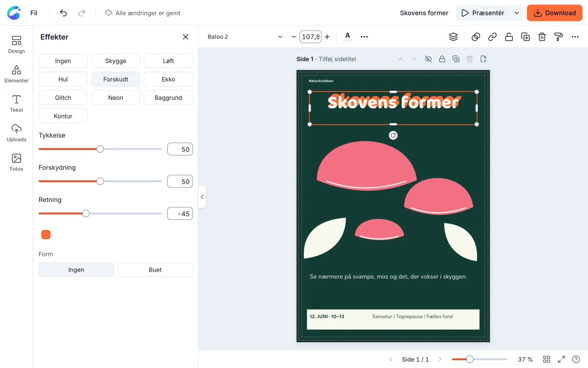Click the Tykkelse slider handle
Viewport: 588px width, 368px height.
100,149
